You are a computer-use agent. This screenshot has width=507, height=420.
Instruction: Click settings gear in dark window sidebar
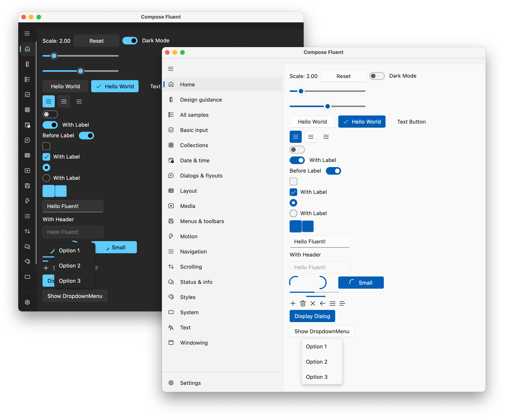[27, 302]
